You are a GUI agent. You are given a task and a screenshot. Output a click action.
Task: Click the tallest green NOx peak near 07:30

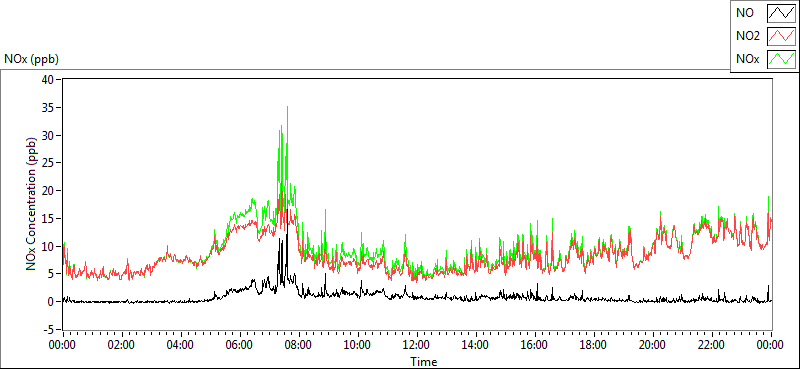pyautogui.click(x=288, y=108)
